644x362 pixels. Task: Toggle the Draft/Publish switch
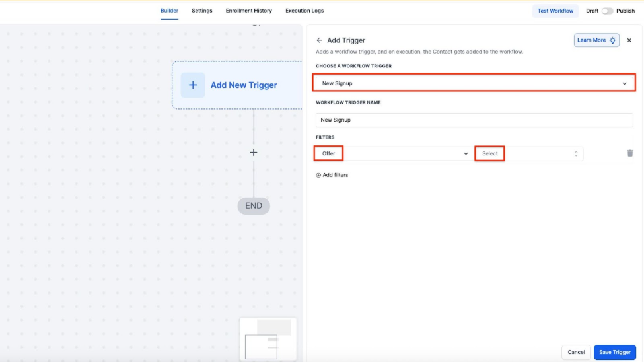[606, 11]
